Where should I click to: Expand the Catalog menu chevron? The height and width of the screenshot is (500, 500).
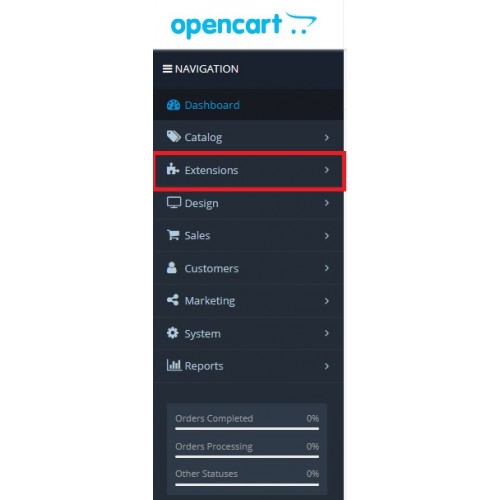327,137
